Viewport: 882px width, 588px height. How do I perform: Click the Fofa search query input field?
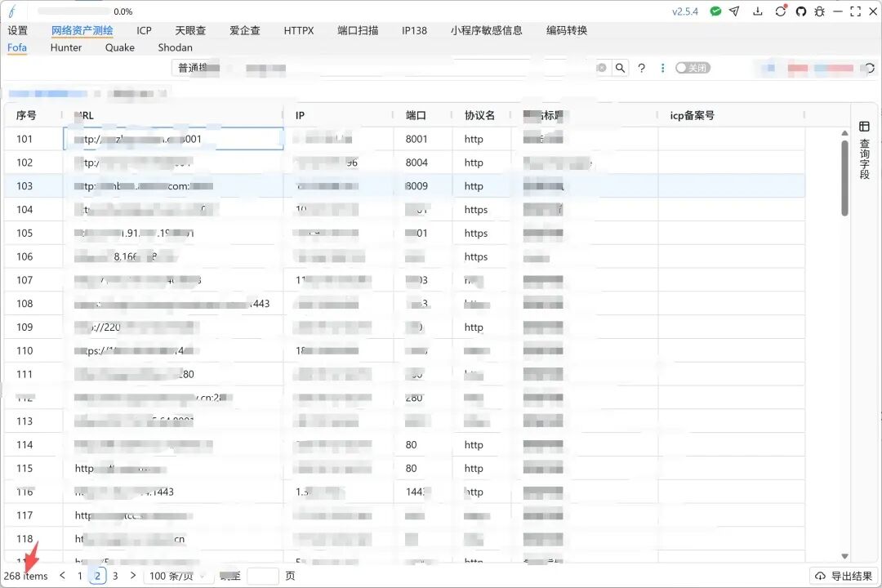409,68
